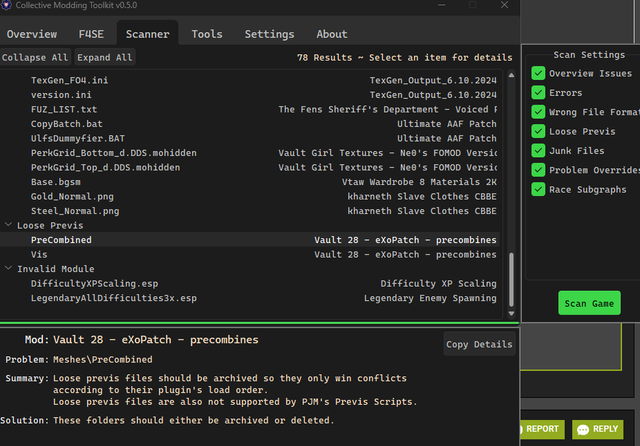The width and height of the screenshot is (640, 446).
Task: Copy Details of the selected result
Action: (479, 344)
